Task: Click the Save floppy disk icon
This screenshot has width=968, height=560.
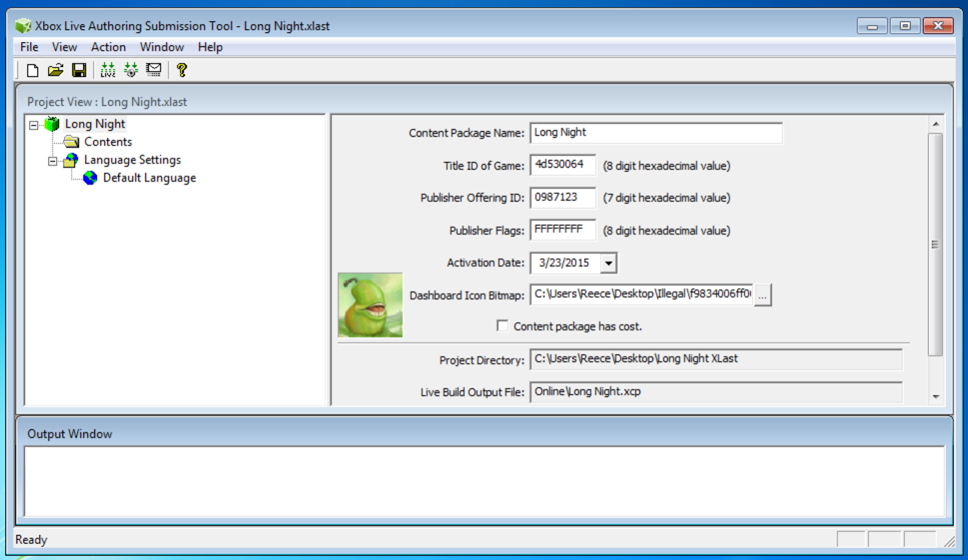Action: point(79,70)
